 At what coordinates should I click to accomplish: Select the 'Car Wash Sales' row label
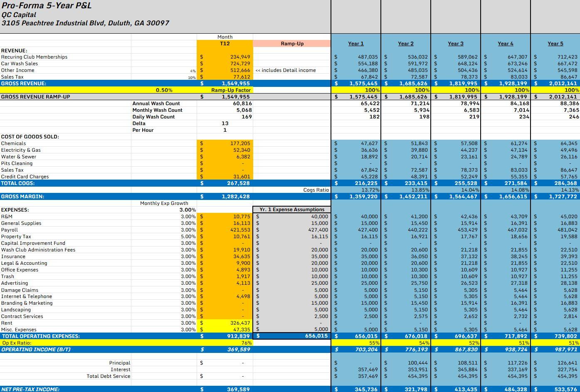(x=20, y=64)
